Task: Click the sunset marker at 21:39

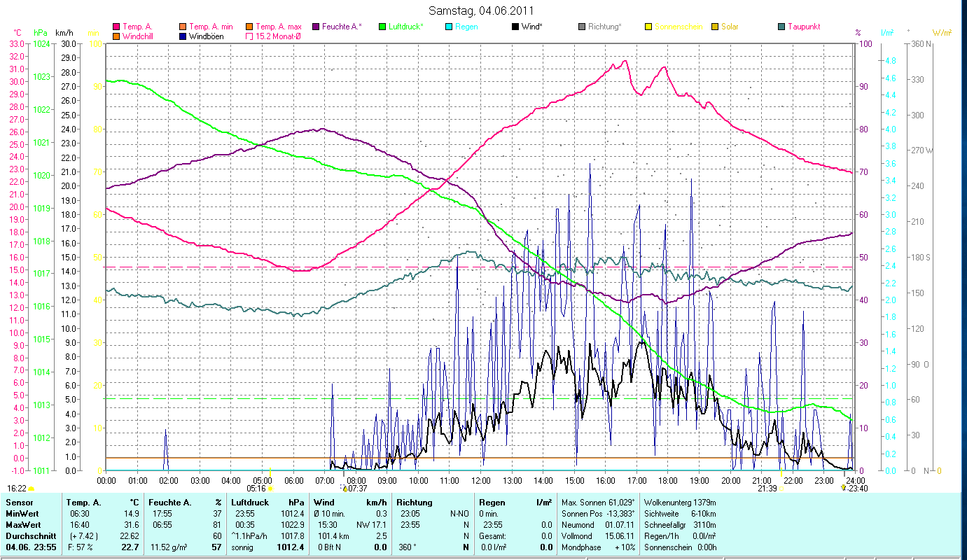Action: click(782, 489)
